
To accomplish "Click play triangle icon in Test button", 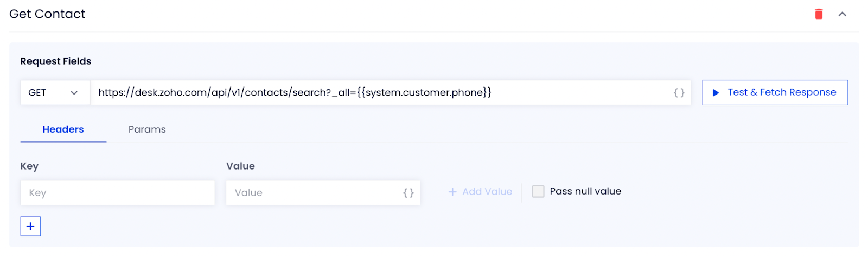I will [x=716, y=93].
